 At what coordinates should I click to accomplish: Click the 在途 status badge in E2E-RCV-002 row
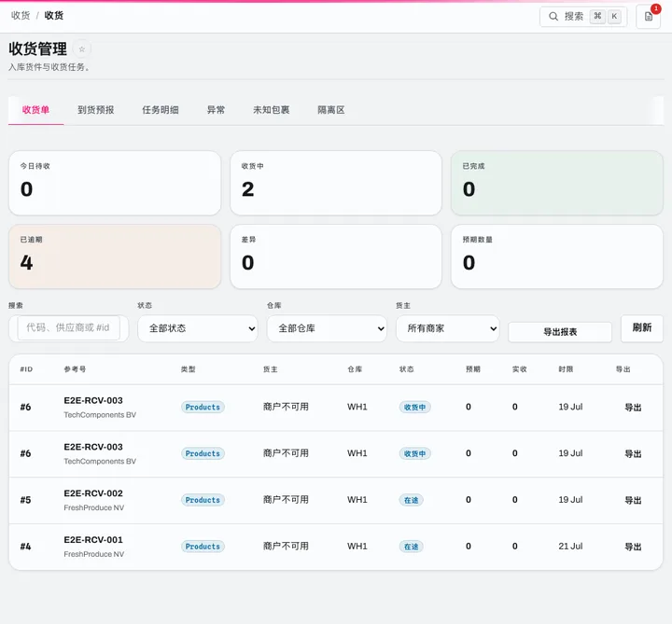pos(412,500)
